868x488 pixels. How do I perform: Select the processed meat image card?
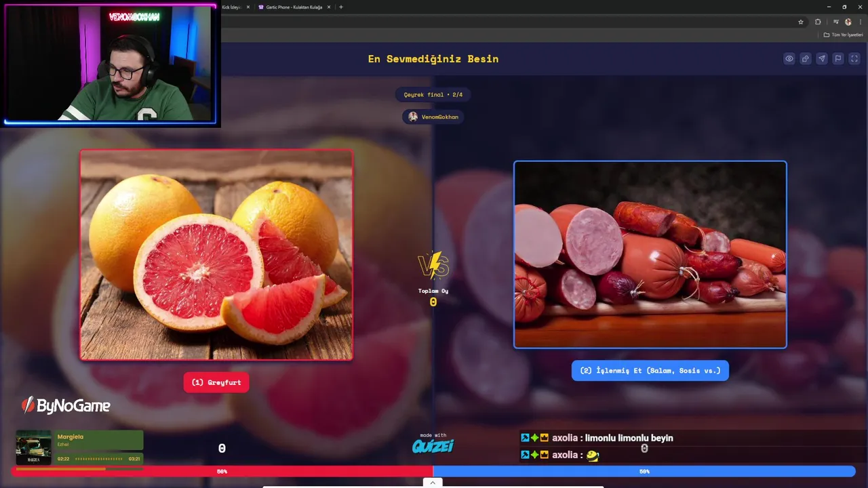(x=650, y=255)
